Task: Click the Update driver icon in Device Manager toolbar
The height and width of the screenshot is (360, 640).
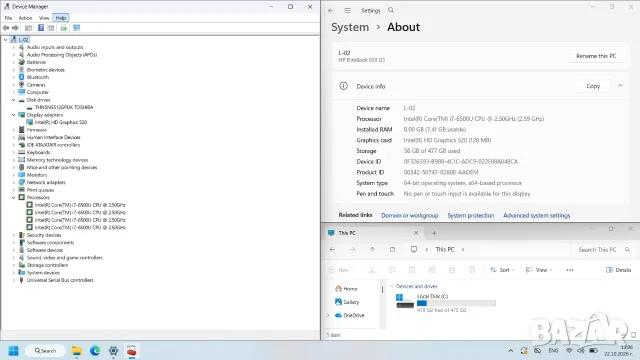Action: tap(64, 28)
